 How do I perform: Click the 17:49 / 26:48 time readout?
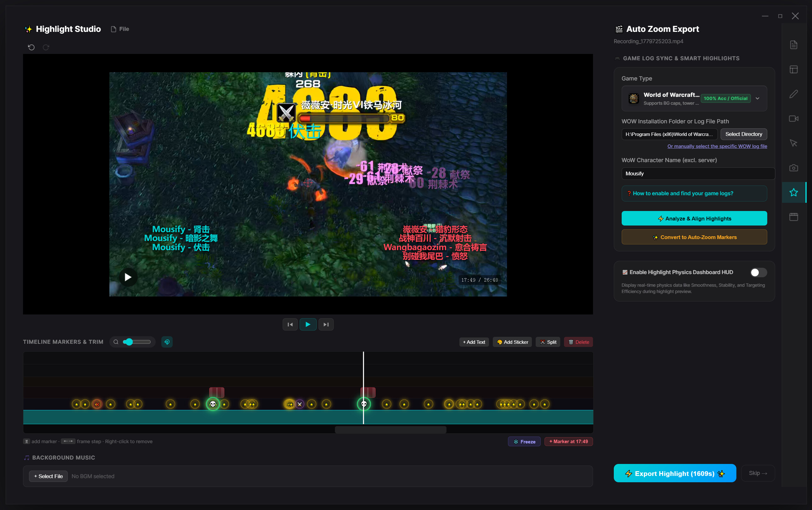pos(480,280)
